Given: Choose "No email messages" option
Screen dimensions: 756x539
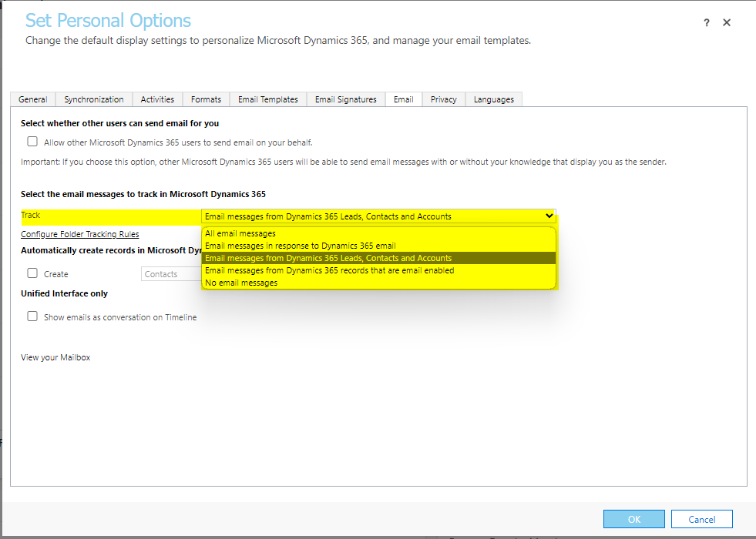Looking at the screenshot, I should tap(378, 283).
